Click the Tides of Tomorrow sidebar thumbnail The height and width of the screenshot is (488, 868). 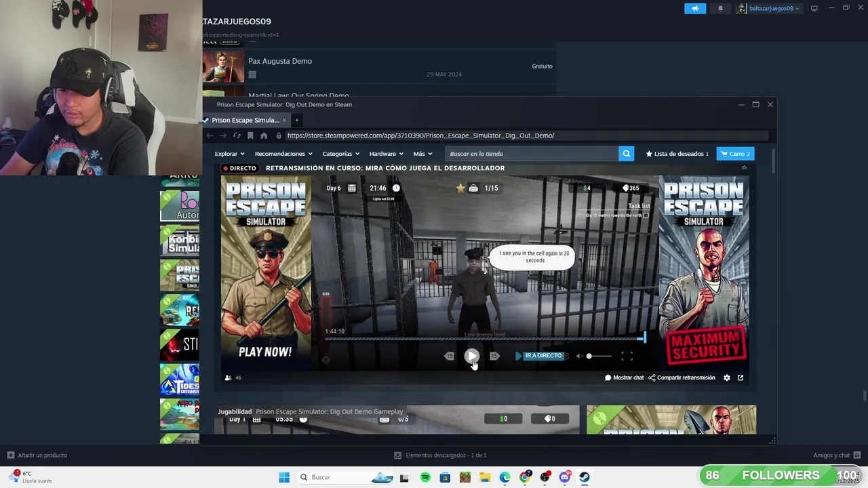(x=180, y=380)
